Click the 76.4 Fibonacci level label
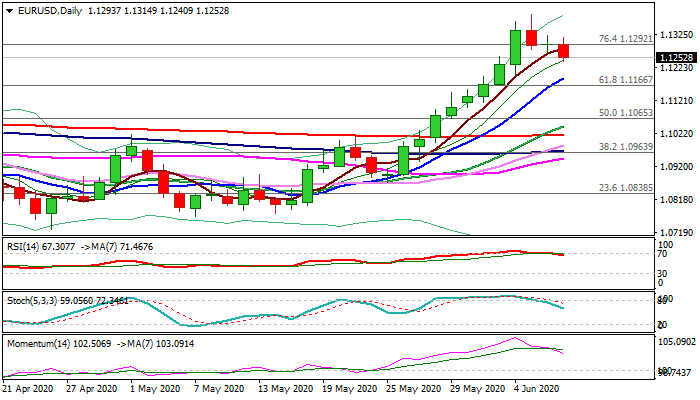Image resolution: width=700 pixels, height=400 pixels. (x=625, y=39)
